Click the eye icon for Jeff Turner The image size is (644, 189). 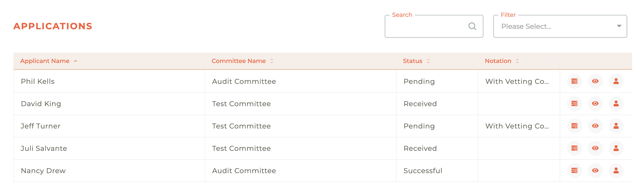click(595, 126)
